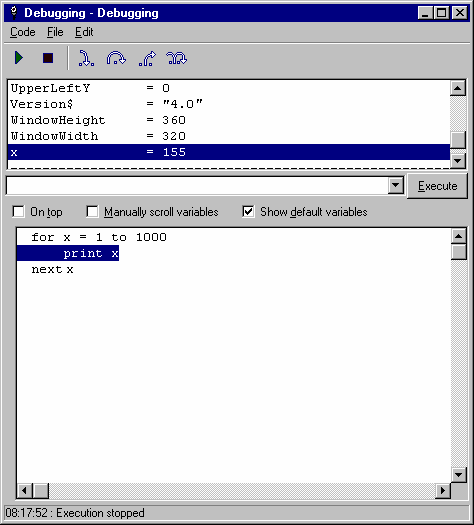Enable the On top checkbox
Image resolution: width=474 pixels, height=525 pixels.
[18, 212]
